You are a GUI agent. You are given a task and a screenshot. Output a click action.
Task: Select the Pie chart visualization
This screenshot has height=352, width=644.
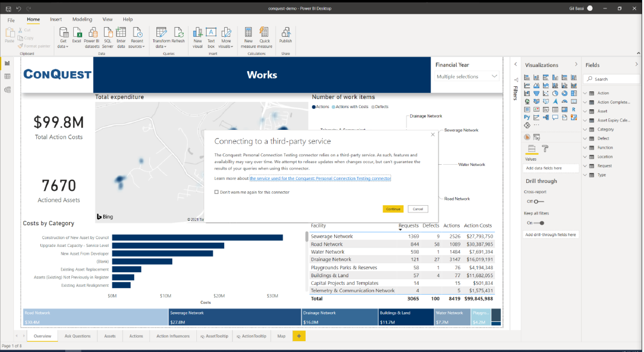[555, 93]
